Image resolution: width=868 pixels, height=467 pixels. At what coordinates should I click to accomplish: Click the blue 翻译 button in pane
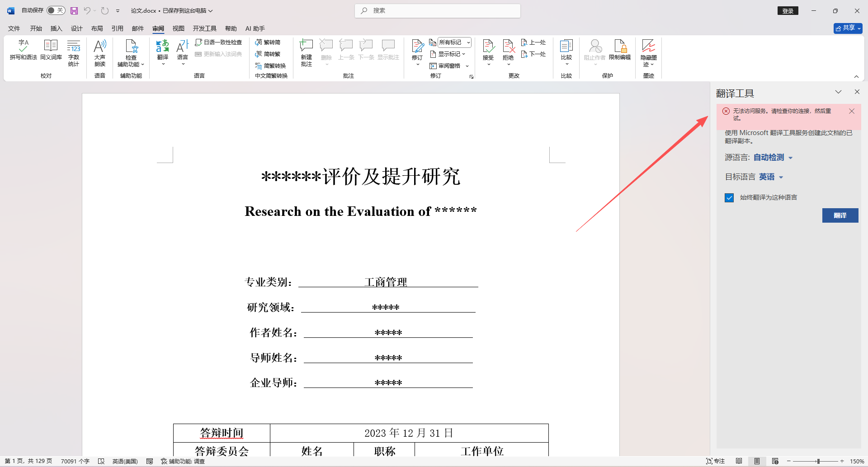pos(840,215)
